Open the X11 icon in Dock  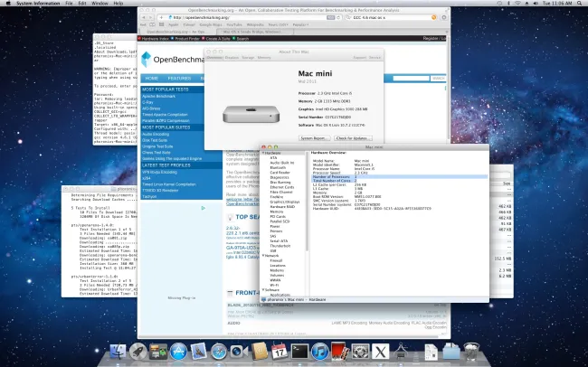[x=381, y=352]
